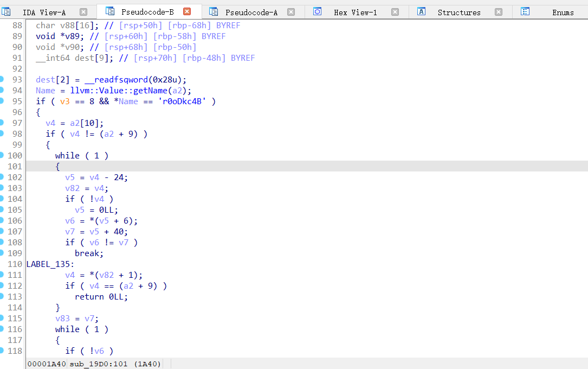
Task: Click status bar sub_19D0:101 location
Action: pos(99,364)
